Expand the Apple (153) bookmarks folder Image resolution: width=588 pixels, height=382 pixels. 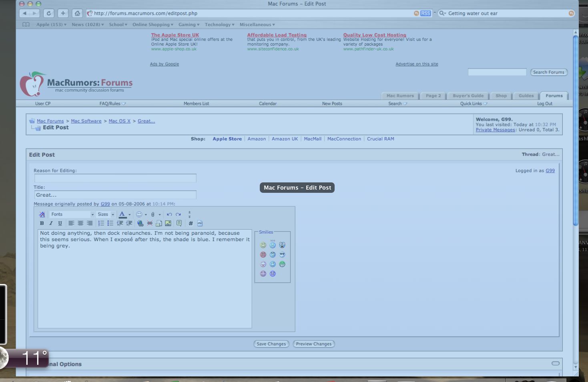coord(51,25)
